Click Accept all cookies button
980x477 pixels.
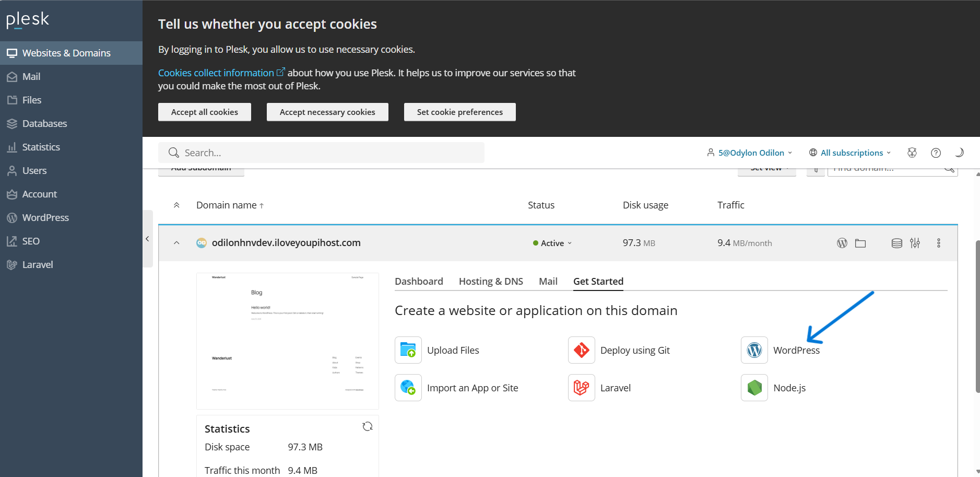pos(205,112)
